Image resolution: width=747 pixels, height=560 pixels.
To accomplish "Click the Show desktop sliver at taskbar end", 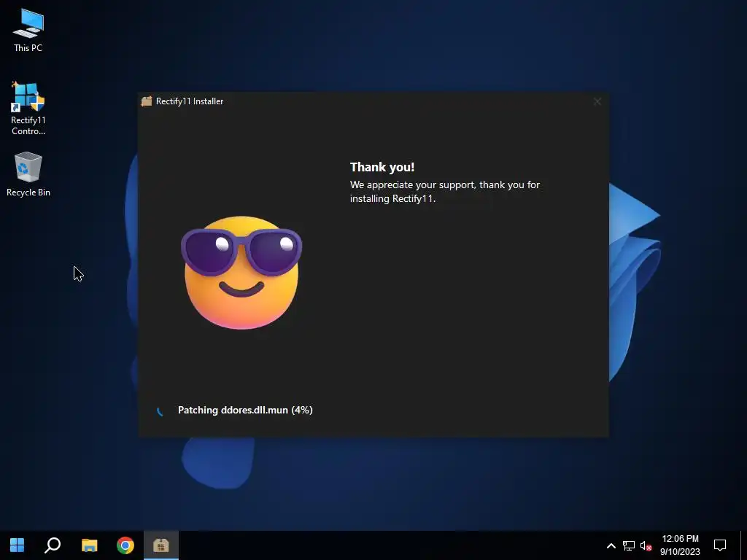I will click(x=743, y=545).
